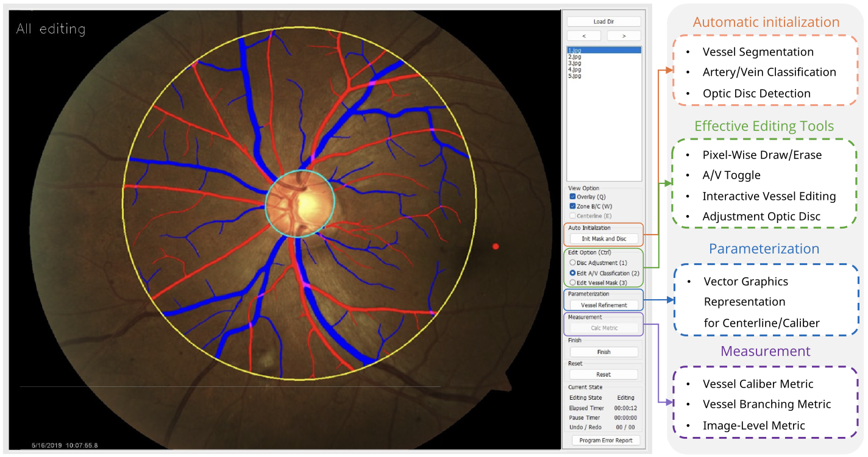Click the Editing State value Editing
Screen dimensions: 868x457
point(625,397)
